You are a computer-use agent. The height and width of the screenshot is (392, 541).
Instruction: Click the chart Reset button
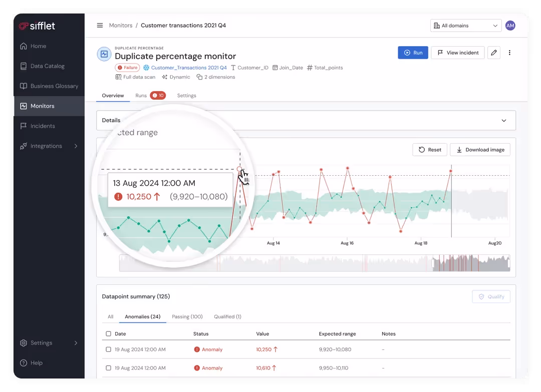pyautogui.click(x=430, y=150)
